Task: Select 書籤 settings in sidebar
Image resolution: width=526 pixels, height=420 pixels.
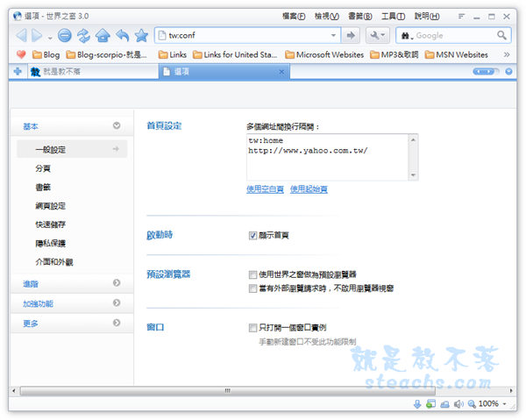Action: click(43, 187)
